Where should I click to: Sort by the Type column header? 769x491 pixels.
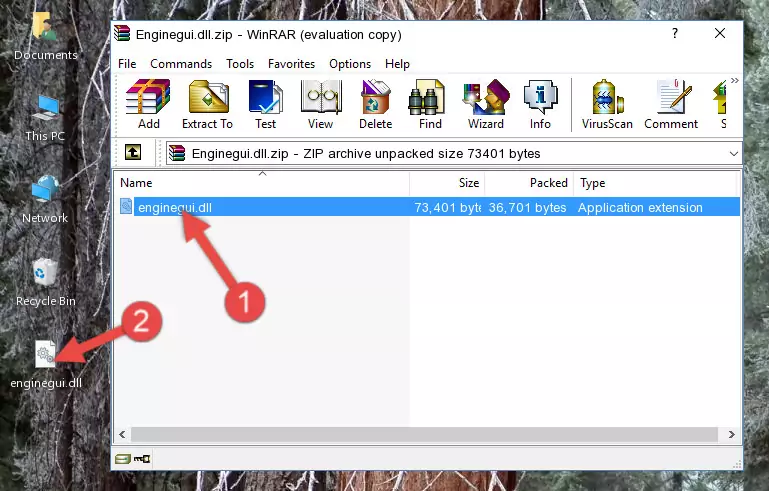(655, 183)
